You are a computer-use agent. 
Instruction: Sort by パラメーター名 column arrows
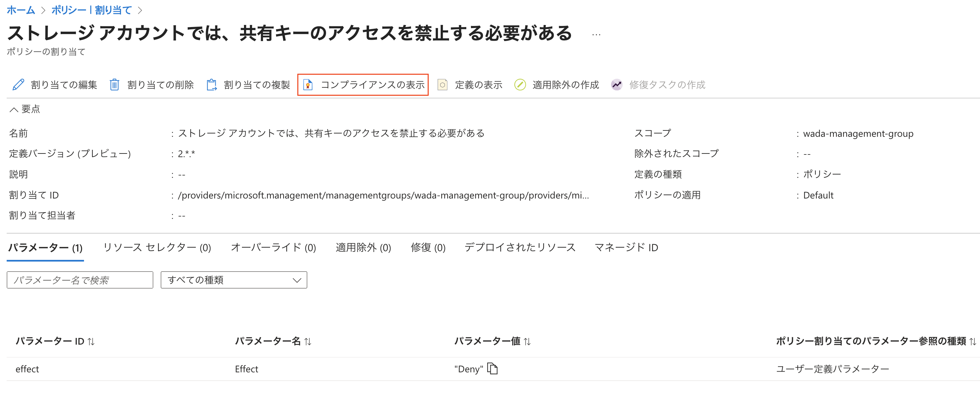pyautogui.click(x=308, y=341)
